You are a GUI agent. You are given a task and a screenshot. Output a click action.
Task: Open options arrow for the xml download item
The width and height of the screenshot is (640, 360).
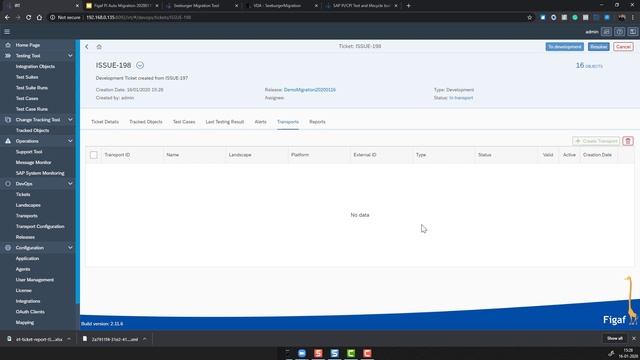point(144,339)
